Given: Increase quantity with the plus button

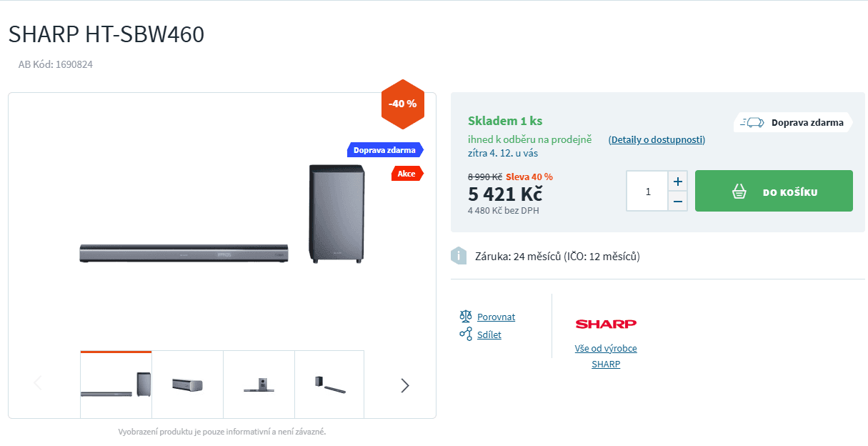Looking at the screenshot, I should (x=677, y=181).
